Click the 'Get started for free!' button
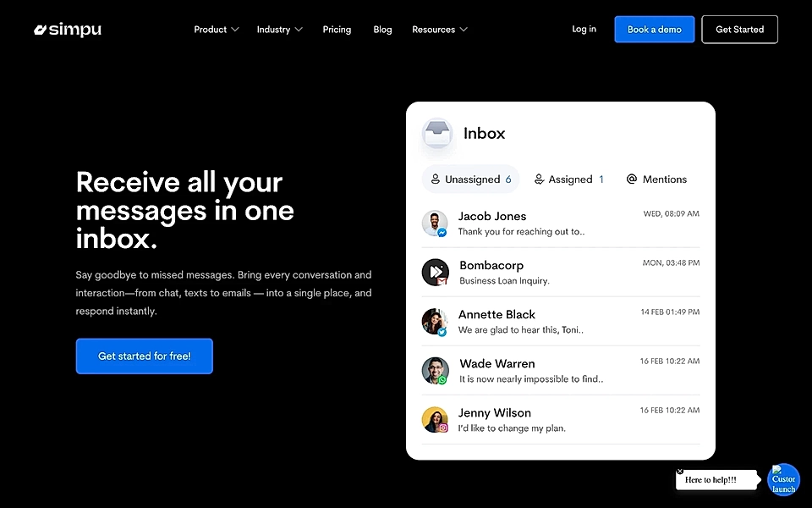This screenshot has width=812, height=508. click(144, 356)
